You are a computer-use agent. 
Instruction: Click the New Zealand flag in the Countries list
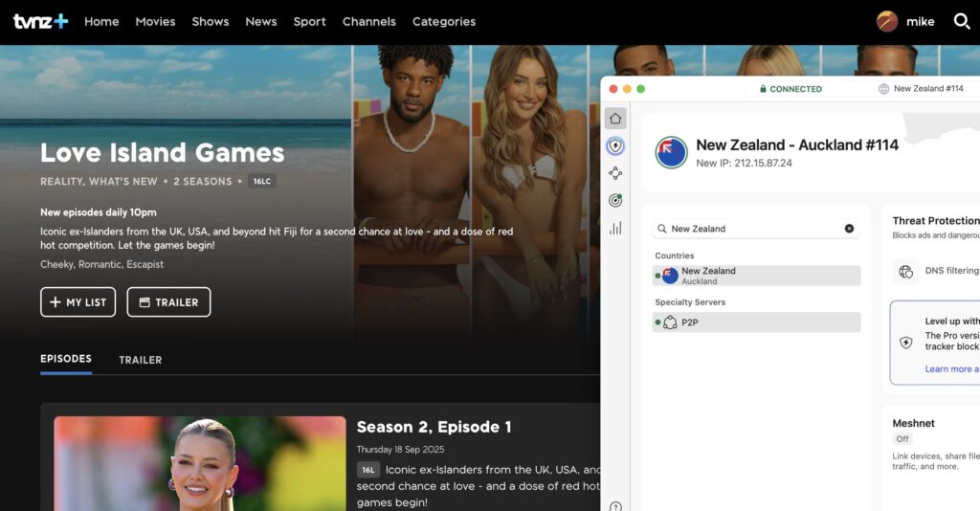pyautogui.click(x=670, y=276)
